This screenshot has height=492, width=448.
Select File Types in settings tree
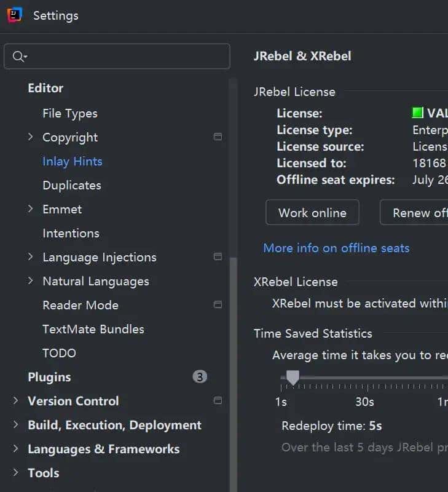point(70,113)
